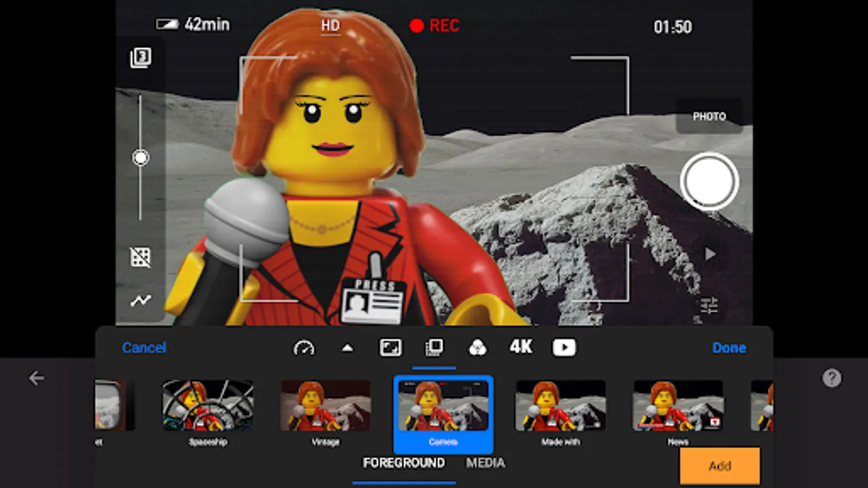Click the YouTube export icon
This screenshot has height=488, width=868.
[x=564, y=348]
